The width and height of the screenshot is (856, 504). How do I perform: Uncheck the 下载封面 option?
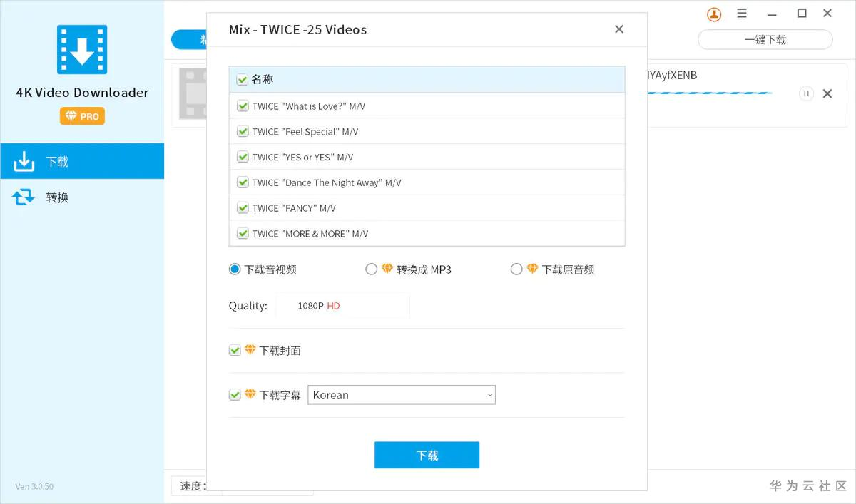235,350
